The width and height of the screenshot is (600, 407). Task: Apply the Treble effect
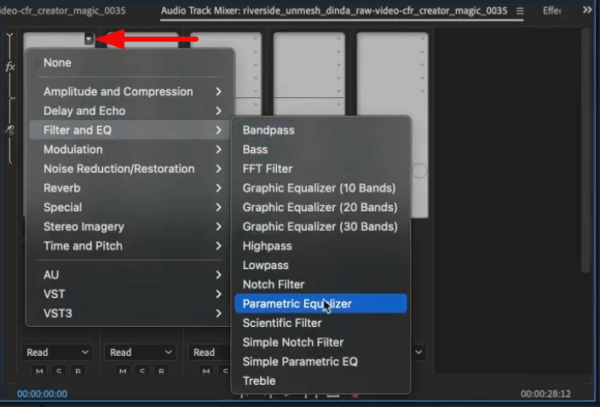coord(321,381)
